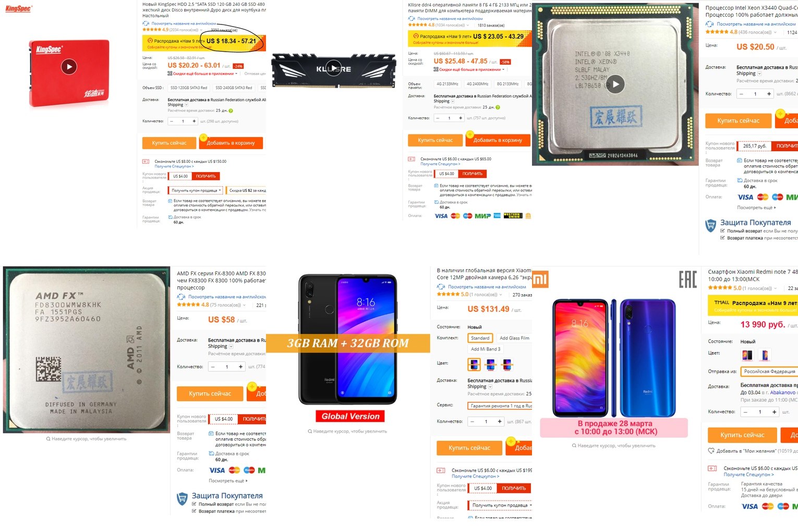Click the green delivery-time help icon under KingSpec
Screen dimensions: 798x532
[x=231, y=111]
